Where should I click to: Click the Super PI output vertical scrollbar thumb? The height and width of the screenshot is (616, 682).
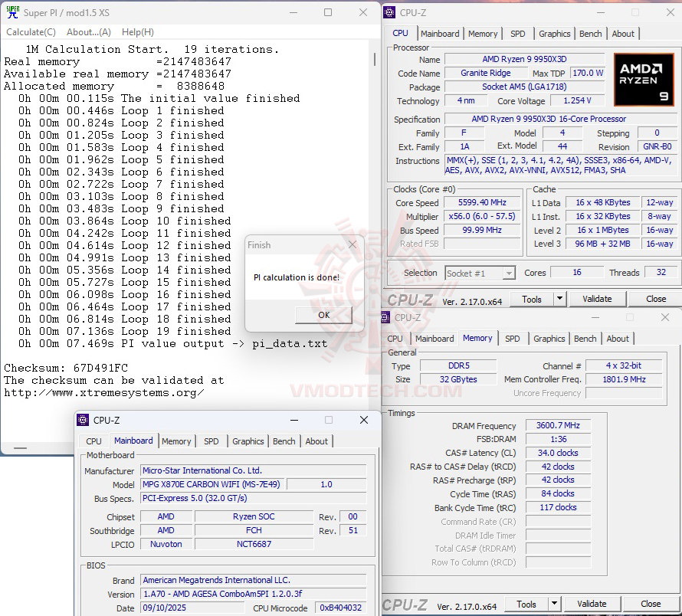click(375, 59)
